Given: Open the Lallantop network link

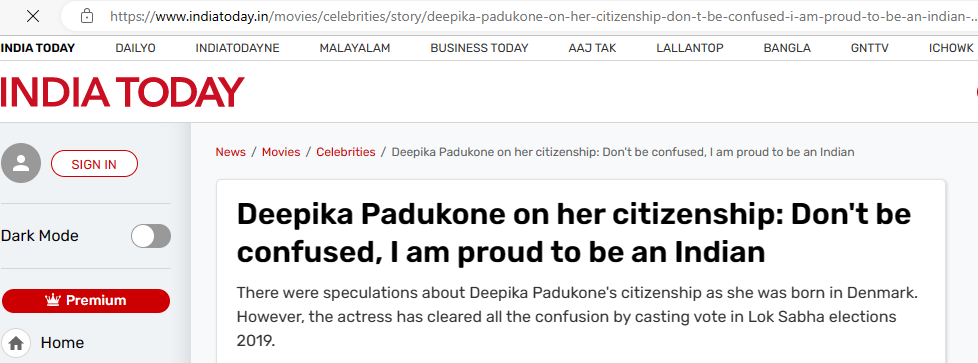Looking at the screenshot, I should [x=690, y=48].
